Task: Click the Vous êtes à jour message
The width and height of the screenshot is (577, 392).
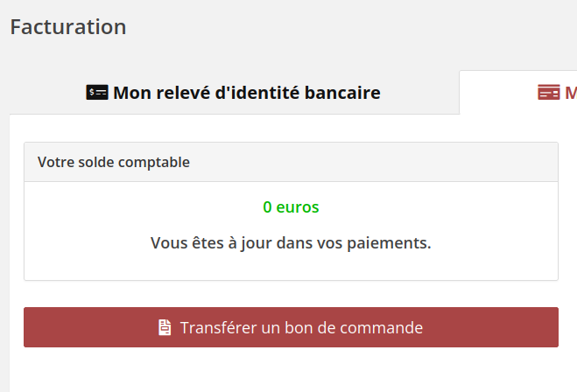Action: pos(291,243)
